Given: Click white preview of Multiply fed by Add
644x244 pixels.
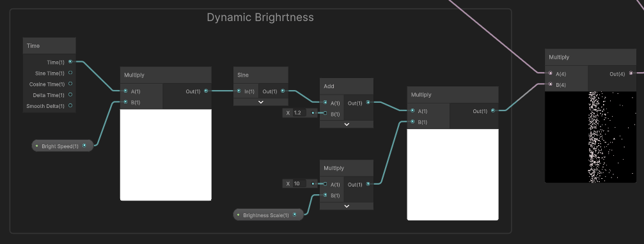Looking at the screenshot, I should (x=453, y=174).
